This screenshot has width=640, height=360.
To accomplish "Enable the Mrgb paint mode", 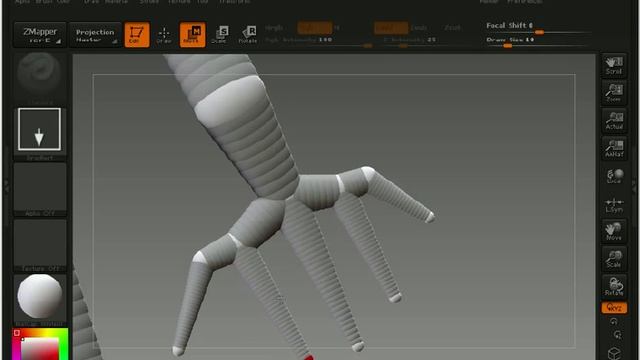I will pyautogui.click(x=274, y=28).
